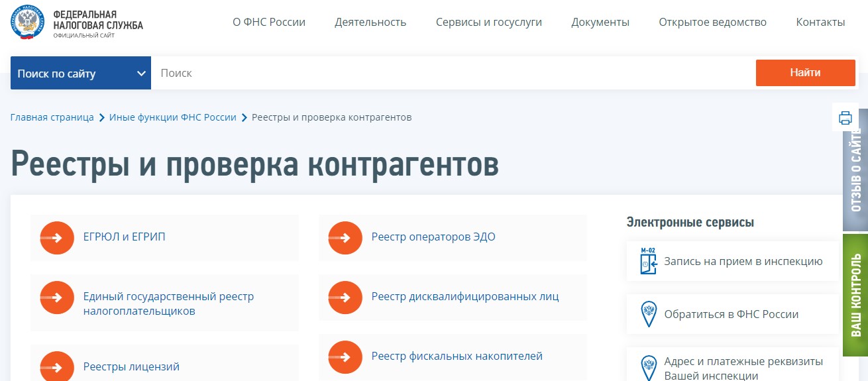This screenshot has height=381, width=868.
Task: Open Обратиться в ФНС России service
Action: (733, 314)
